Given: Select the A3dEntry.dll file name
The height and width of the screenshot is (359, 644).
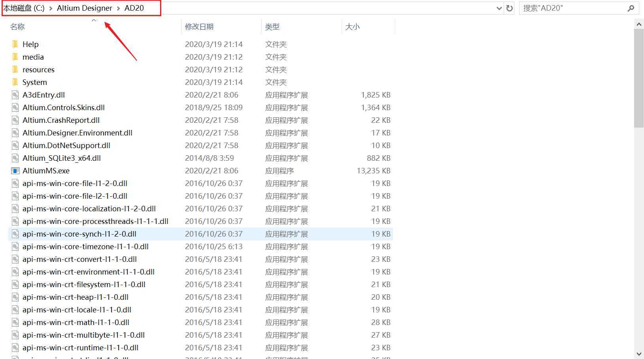Looking at the screenshot, I should pos(43,95).
